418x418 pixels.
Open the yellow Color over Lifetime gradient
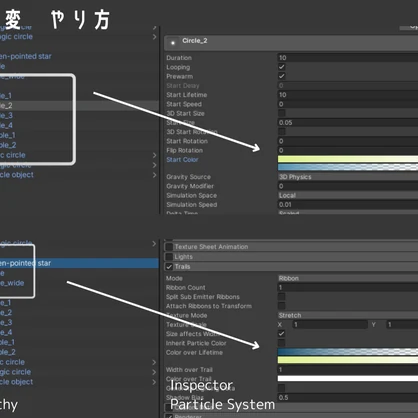point(348,360)
